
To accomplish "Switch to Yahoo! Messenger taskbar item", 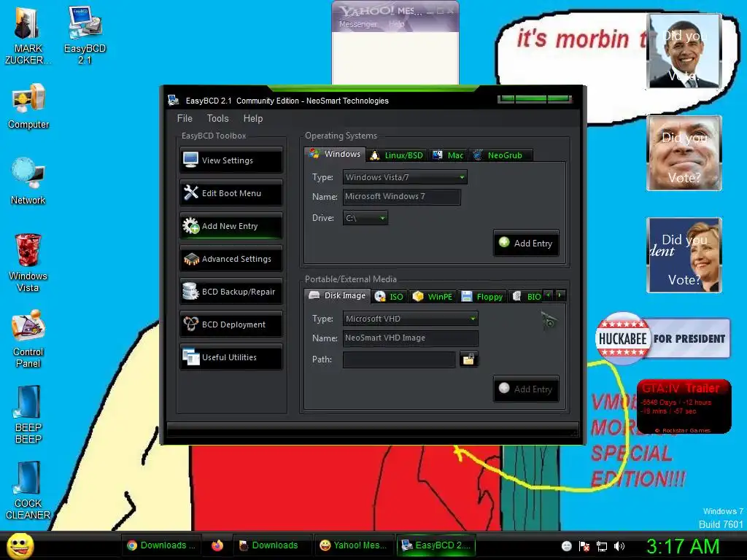I will 354,545.
